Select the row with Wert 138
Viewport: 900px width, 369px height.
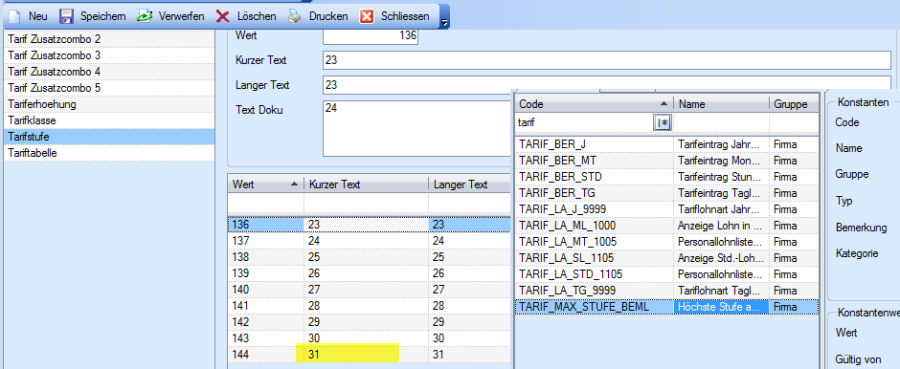369,257
